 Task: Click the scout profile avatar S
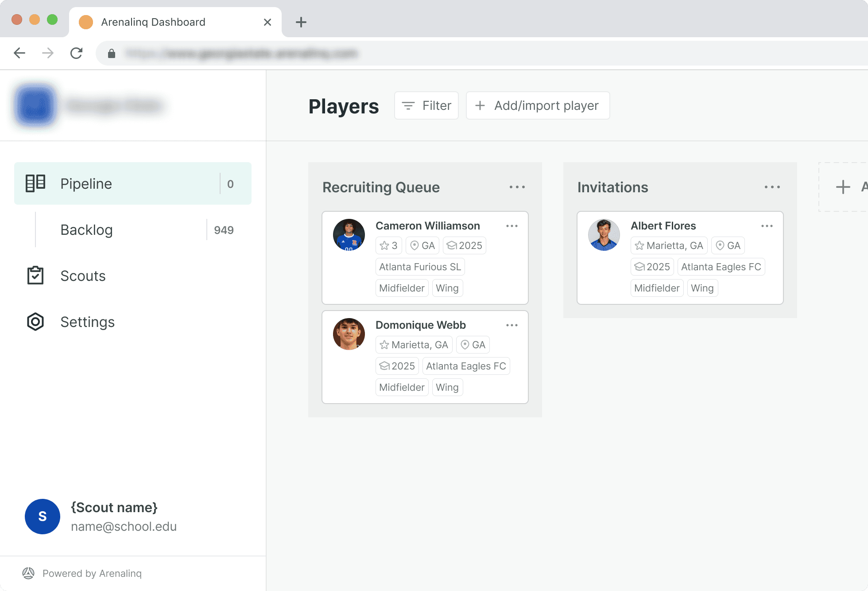click(x=43, y=517)
